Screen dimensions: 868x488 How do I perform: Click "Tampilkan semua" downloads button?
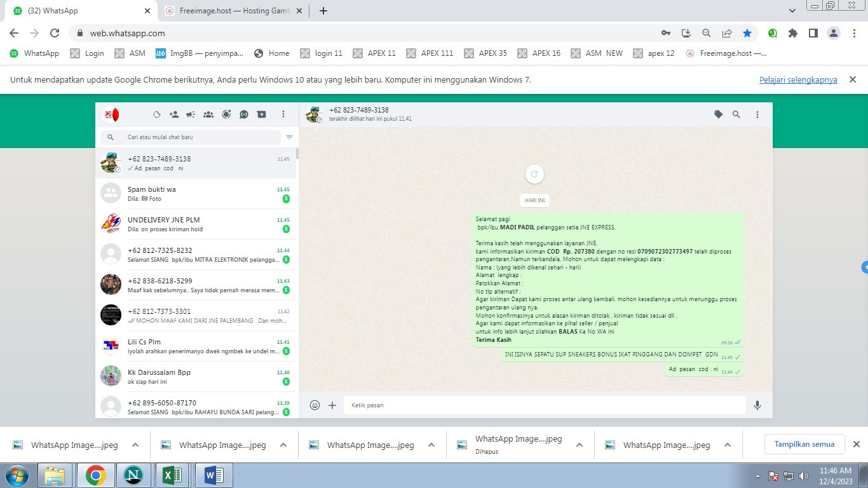click(804, 444)
